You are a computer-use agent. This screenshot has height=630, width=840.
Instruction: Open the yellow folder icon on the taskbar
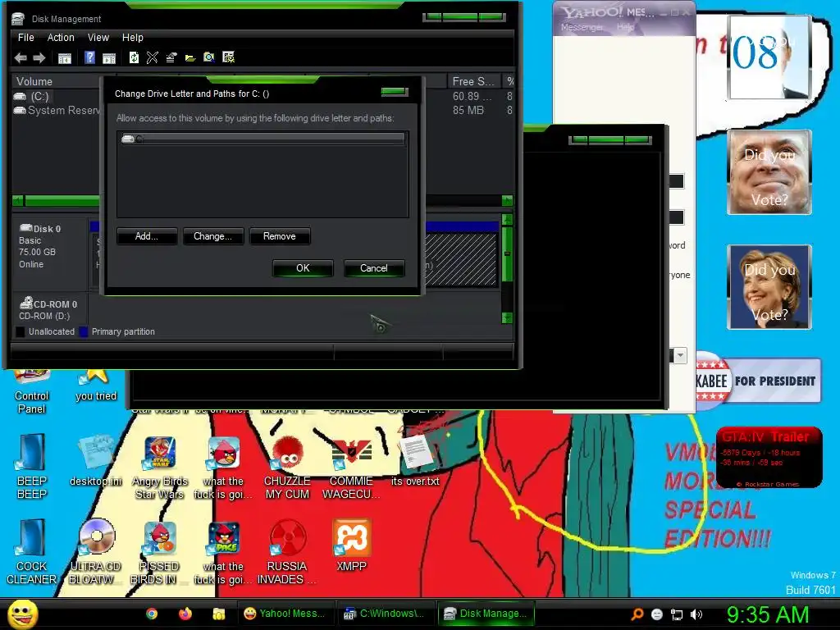[218, 614]
